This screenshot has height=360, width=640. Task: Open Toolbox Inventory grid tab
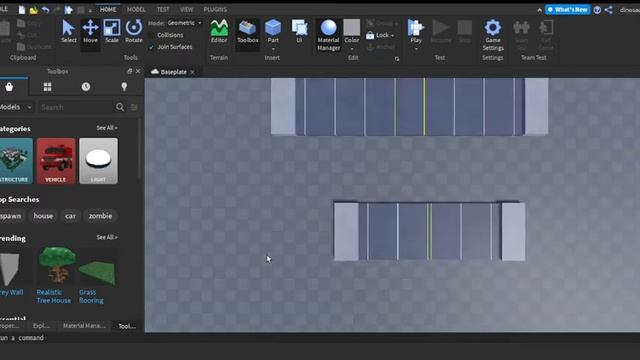47,87
